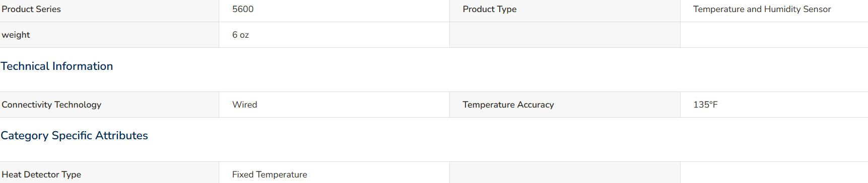Select the Wired connectivity value
Viewport: 868px width, 183px height.
245,105
